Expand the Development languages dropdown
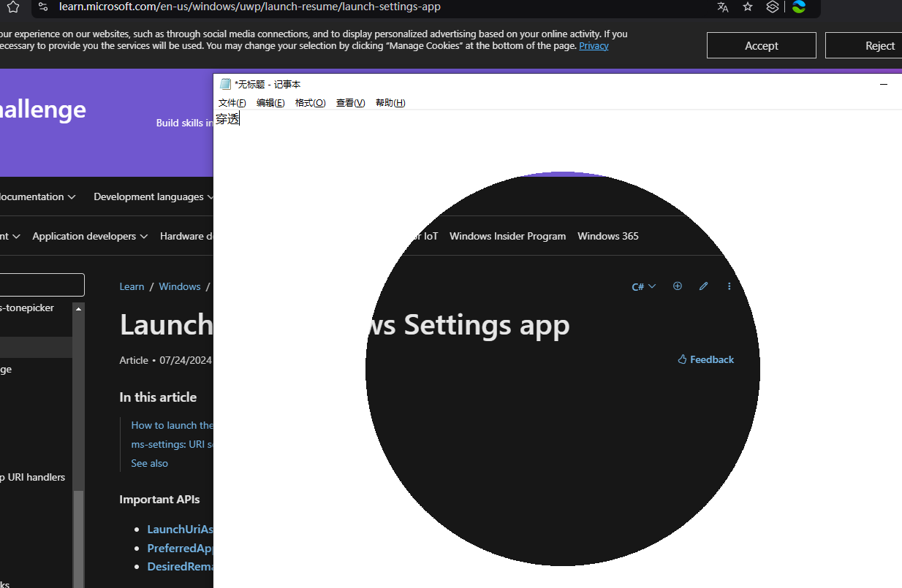The width and height of the screenshot is (902, 588). 154,196
